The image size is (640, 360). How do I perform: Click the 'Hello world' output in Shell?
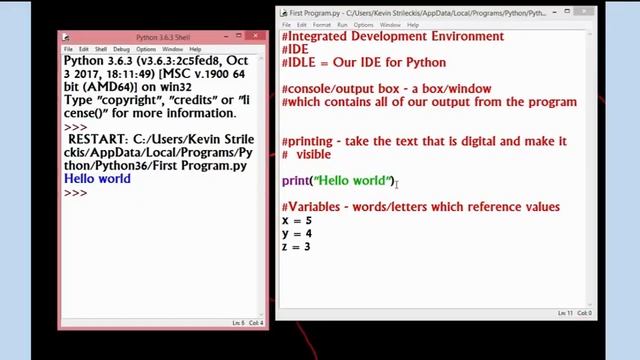coord(97,179)
